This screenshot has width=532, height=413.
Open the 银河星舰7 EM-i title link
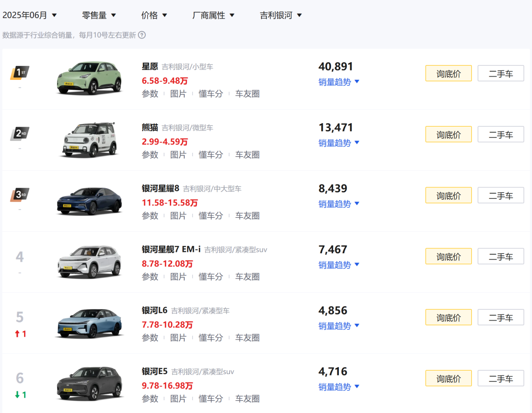[x=171, y=249]
